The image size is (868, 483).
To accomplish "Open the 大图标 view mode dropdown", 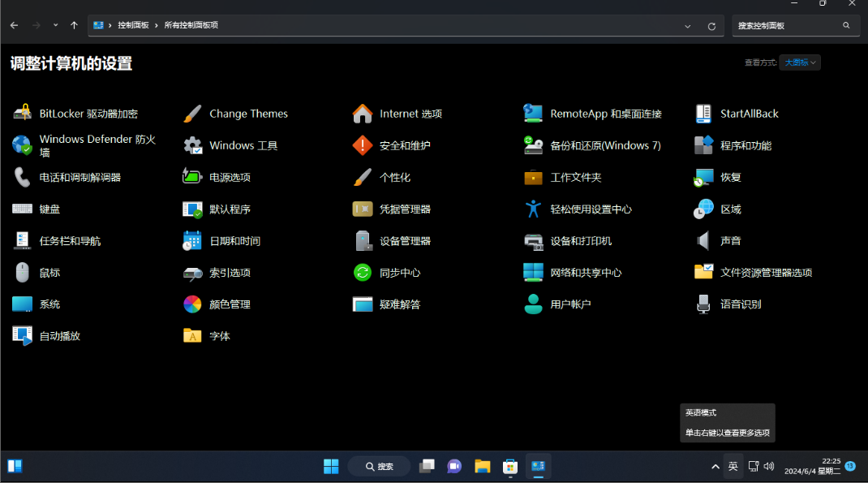I will 800,63.
